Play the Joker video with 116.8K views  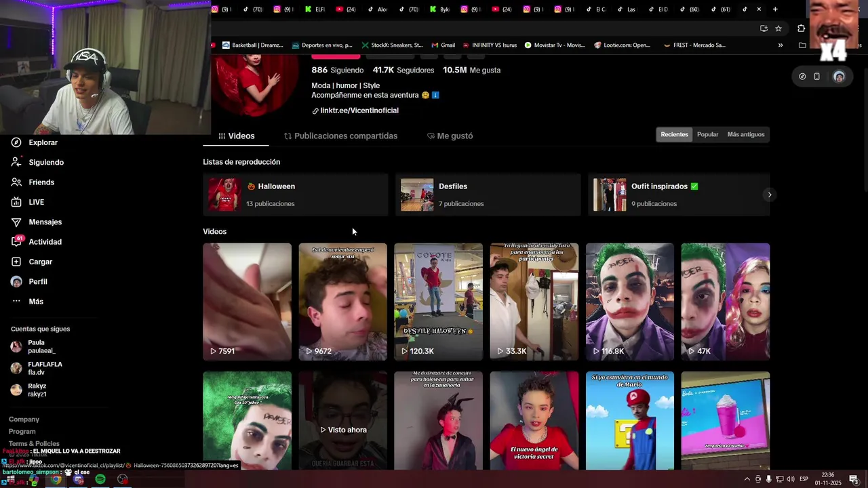[x=630, y=302]
